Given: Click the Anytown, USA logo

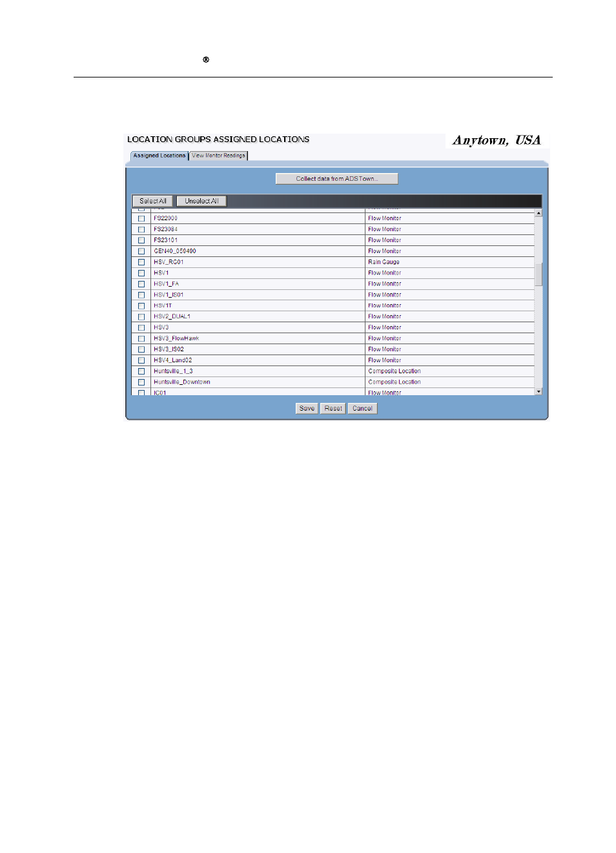Looking at the screenshot, I should (497, 140).
